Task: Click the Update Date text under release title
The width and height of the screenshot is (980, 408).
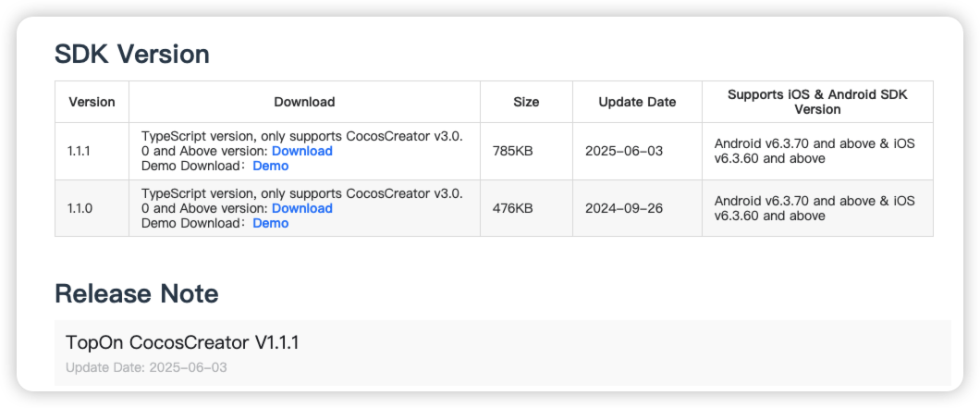Action: click(x=146, y=367)
